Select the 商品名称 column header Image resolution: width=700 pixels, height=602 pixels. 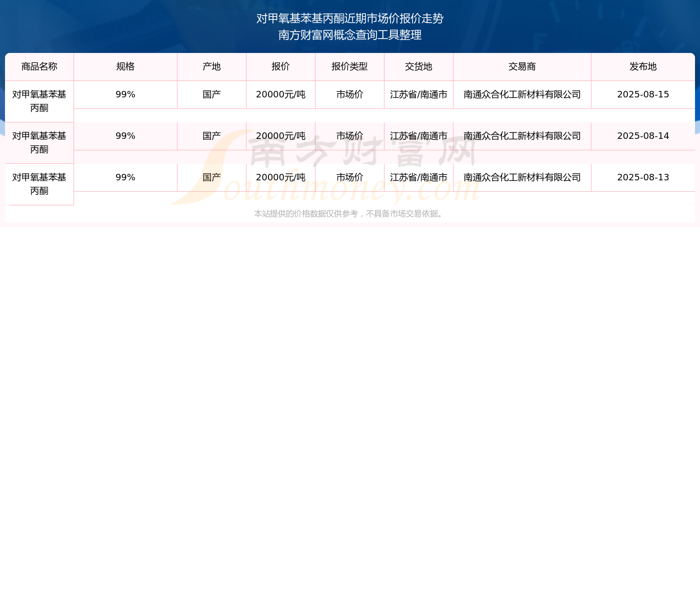(x=39, y=66)
